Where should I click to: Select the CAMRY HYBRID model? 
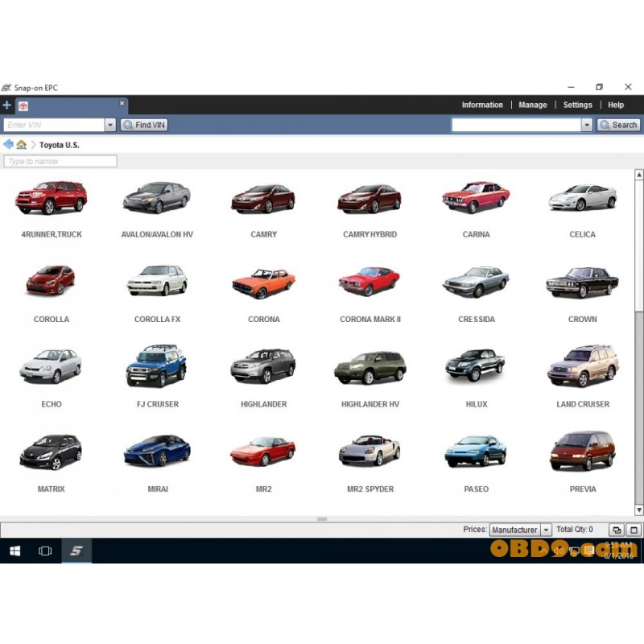click(369, 209)
